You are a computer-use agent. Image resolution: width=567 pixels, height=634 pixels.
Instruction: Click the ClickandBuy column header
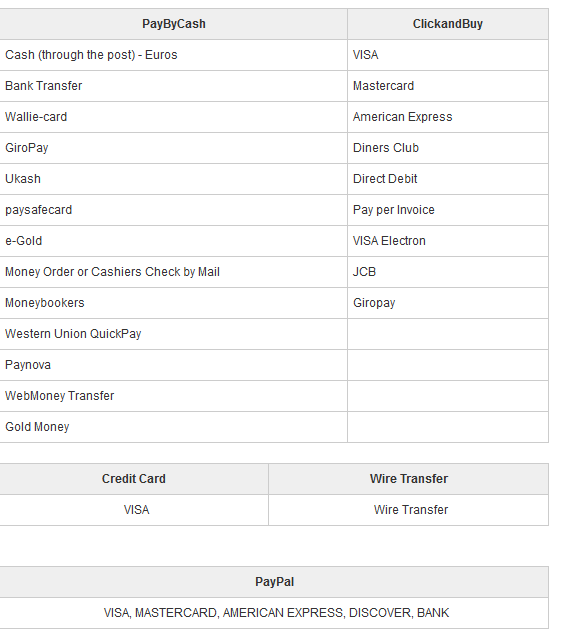pos(447,24)
